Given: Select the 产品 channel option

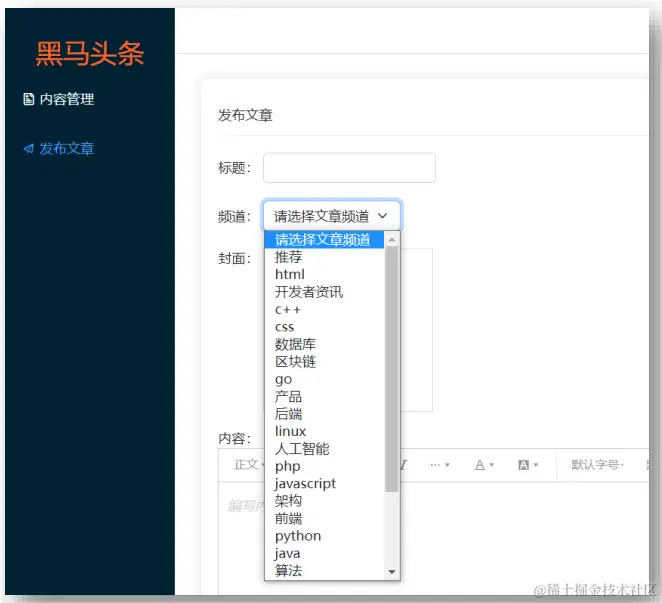Looking at the screenshot, I should tap(324, 397).
